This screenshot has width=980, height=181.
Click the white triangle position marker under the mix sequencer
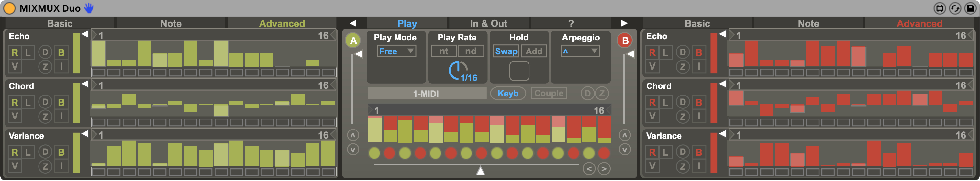(481, 171)
